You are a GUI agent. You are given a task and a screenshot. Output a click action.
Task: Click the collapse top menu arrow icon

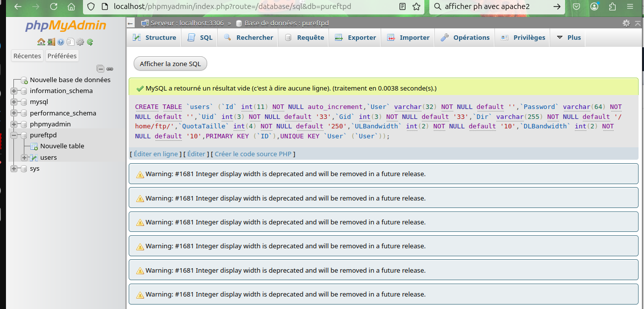point(637,23)
